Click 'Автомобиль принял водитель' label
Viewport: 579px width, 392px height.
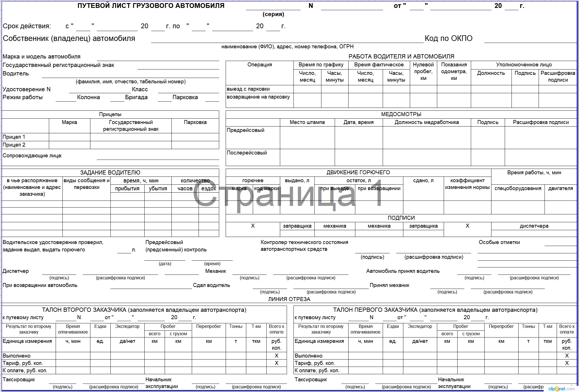403,271
